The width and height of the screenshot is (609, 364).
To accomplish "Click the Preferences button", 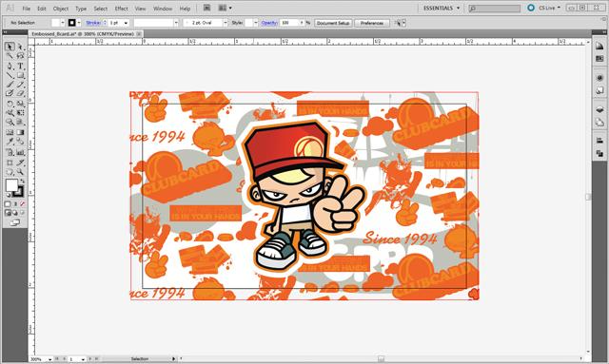I will click(372, 23).
